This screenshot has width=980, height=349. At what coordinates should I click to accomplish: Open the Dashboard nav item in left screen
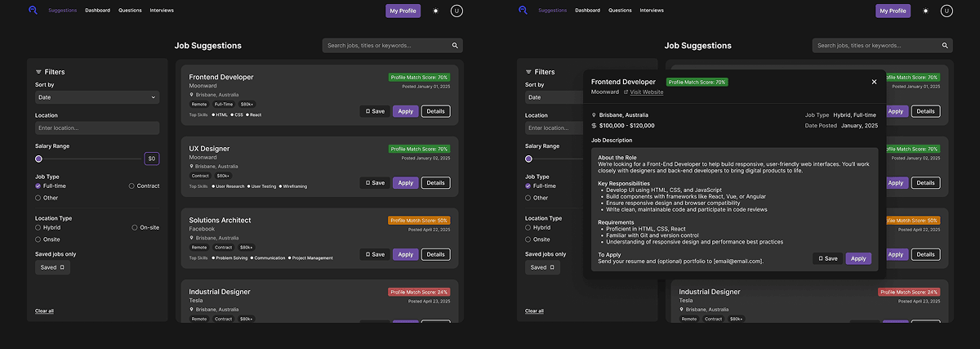point(97,11)
